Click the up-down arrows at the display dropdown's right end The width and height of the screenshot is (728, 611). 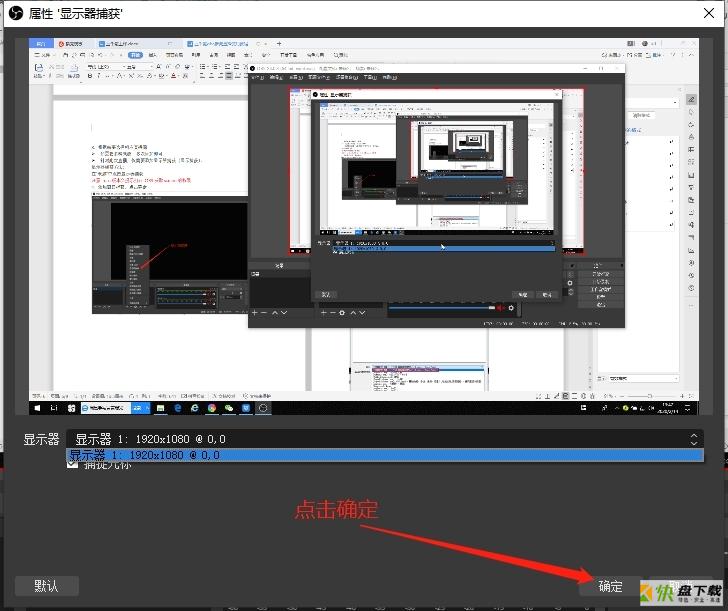pyautogui.click(x=694, y=439)
